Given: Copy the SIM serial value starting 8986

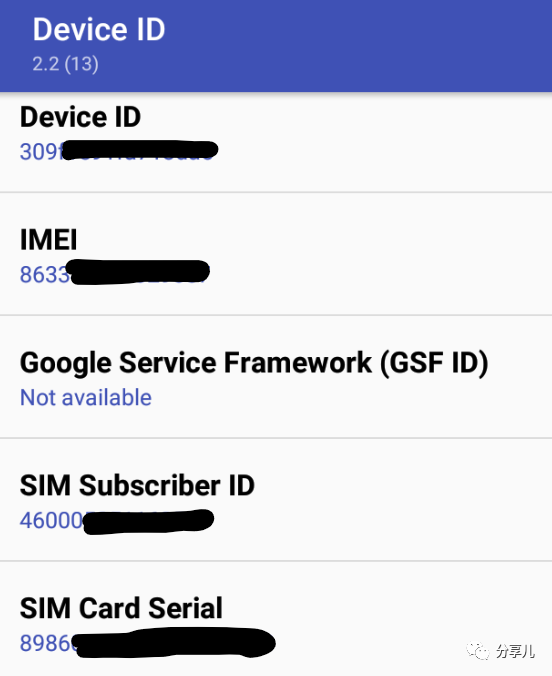Looking at the screenshot, I should click(147, 643).
